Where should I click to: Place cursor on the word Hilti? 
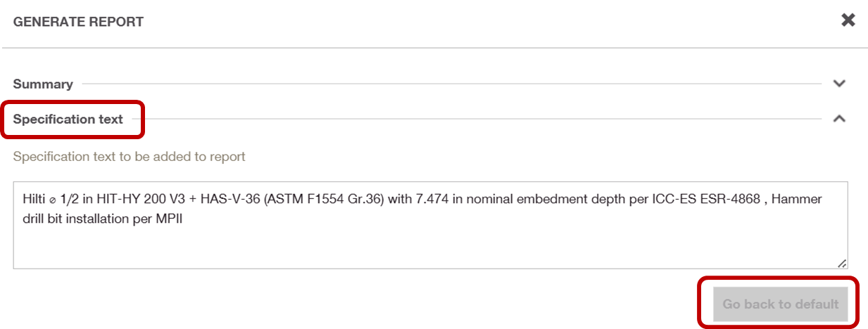(x=35, y=199)
